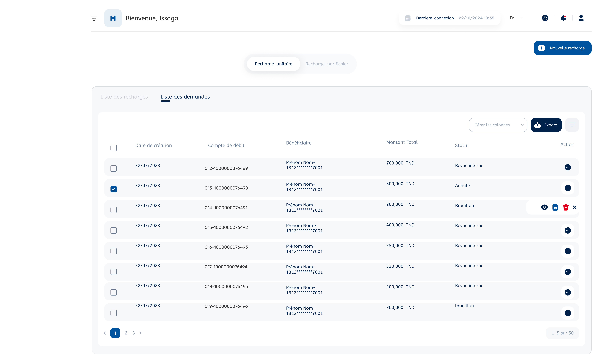Open the user profile icon
This screenshot has width=601, height=364.
point(581,18)
